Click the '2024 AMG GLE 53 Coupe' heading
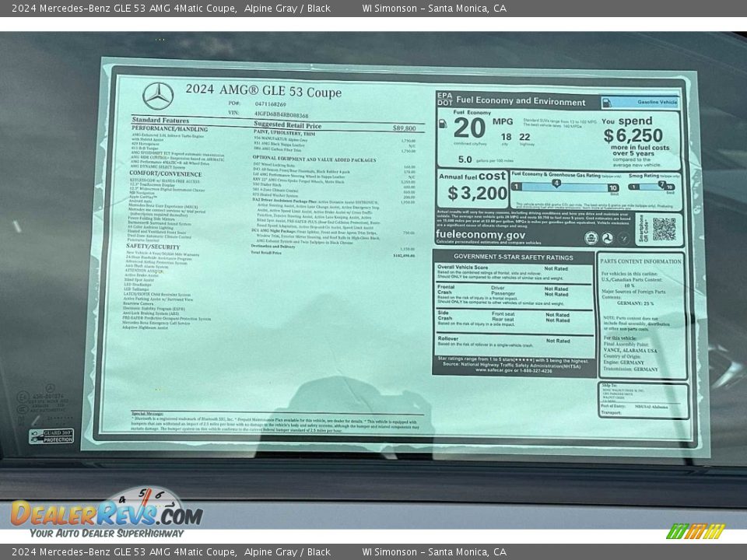This screenshot has height=560, width=747. pyautogui.click(x=264, y=90)
